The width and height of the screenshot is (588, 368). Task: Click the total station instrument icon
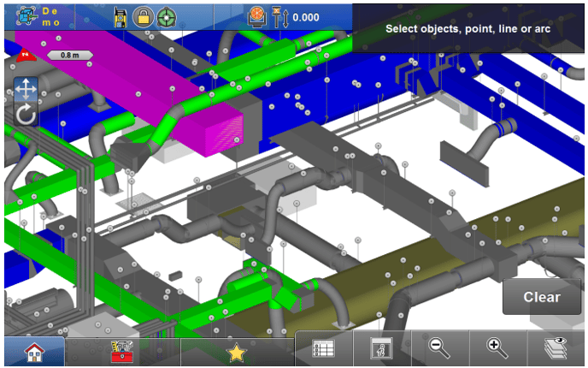point(122,16)
